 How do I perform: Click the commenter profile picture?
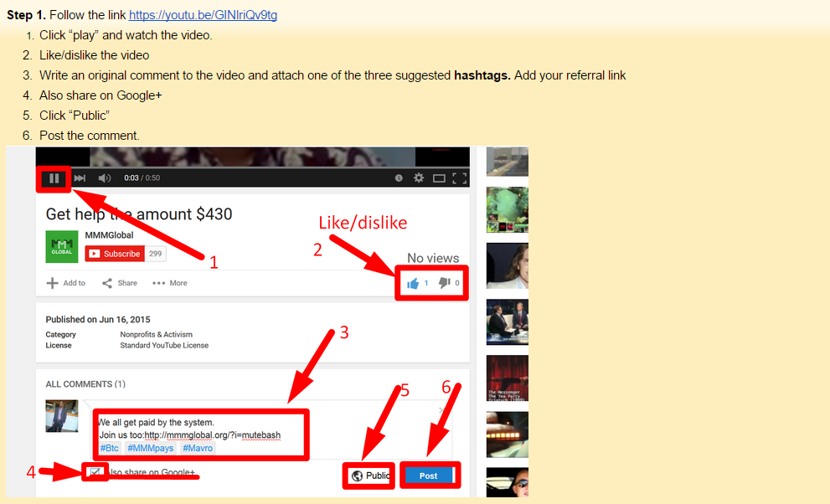pos(61,416)
